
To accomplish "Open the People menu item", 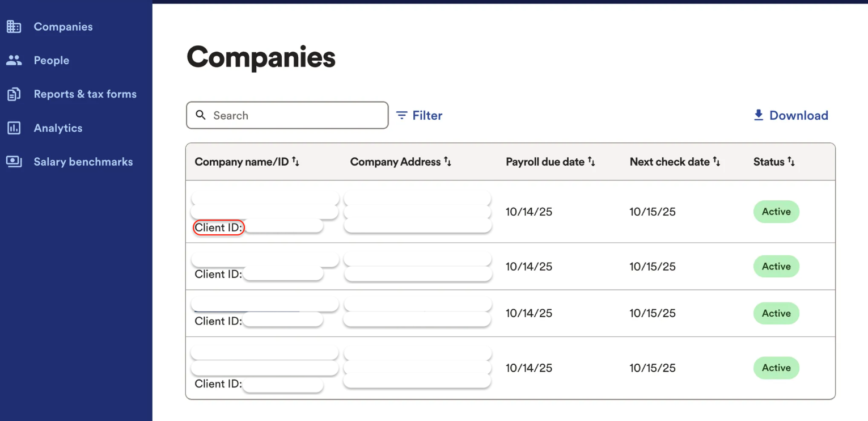I will click(x=52, y=60).
